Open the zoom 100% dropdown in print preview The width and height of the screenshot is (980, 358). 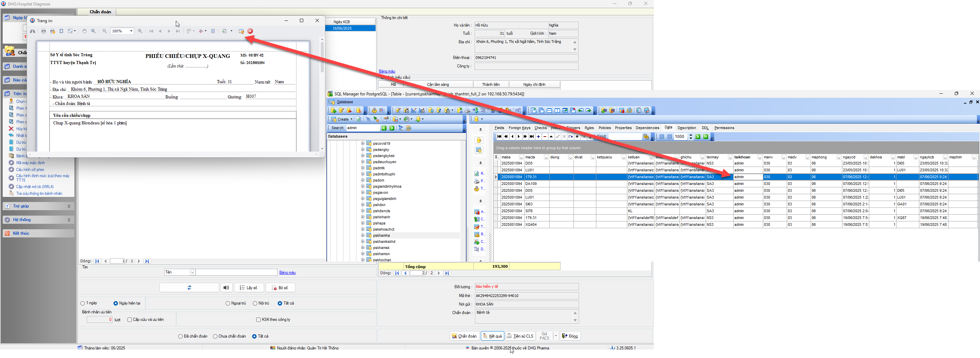(x=131, y=31)
